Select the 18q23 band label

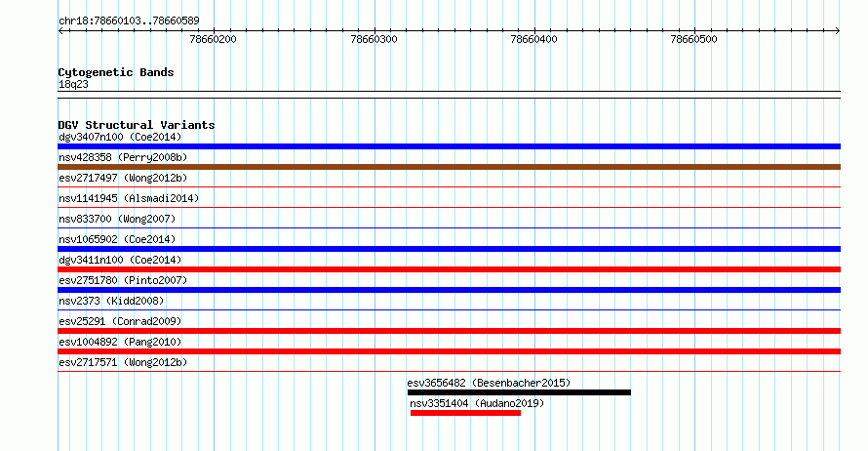tap(73, 84)
